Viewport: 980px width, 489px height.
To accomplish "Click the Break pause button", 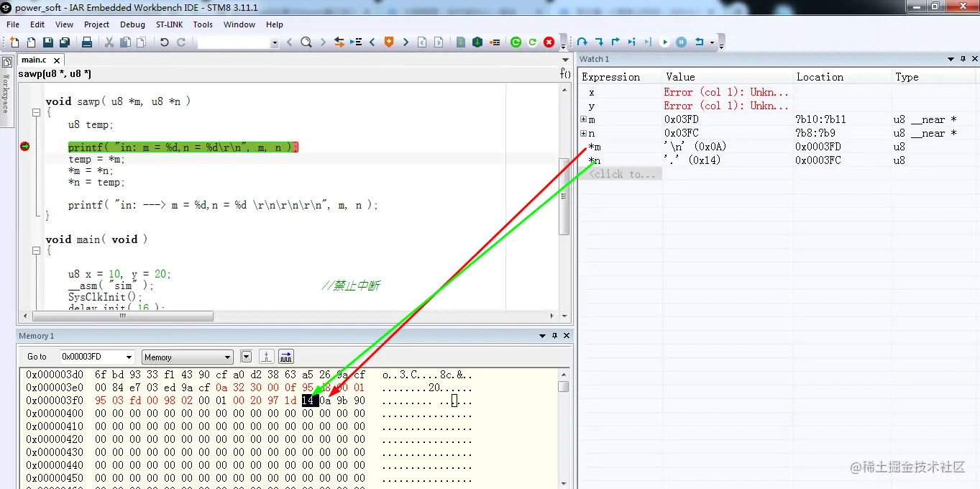I will [x=682, y=42].
